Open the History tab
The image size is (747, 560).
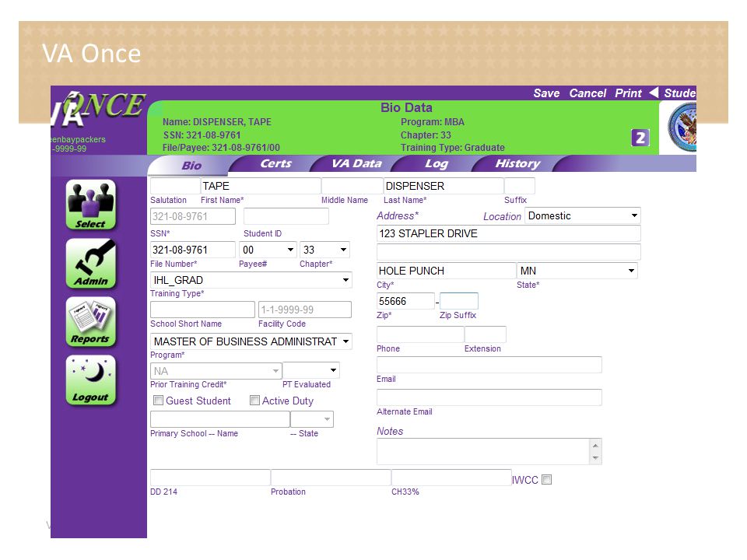[517, 163]
